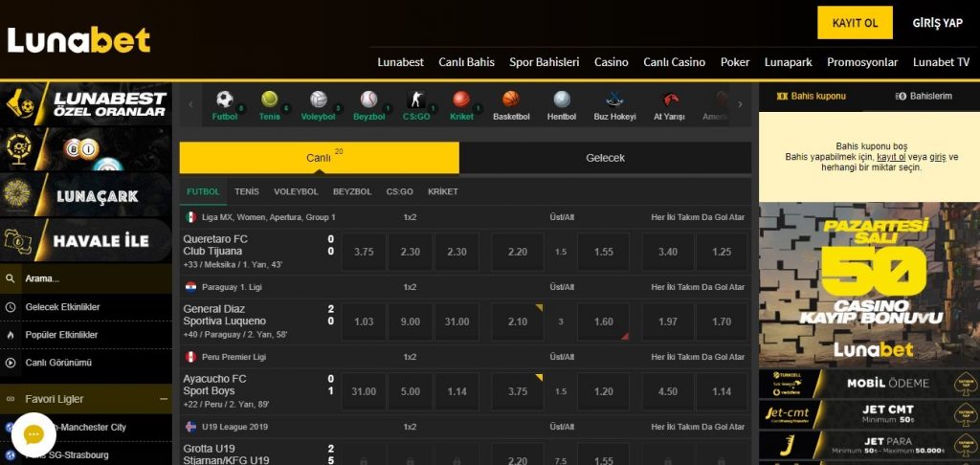The width and height of the screenshot is (980, 465).
Task: Open the Poker menu item
Action: click(735, 62)
